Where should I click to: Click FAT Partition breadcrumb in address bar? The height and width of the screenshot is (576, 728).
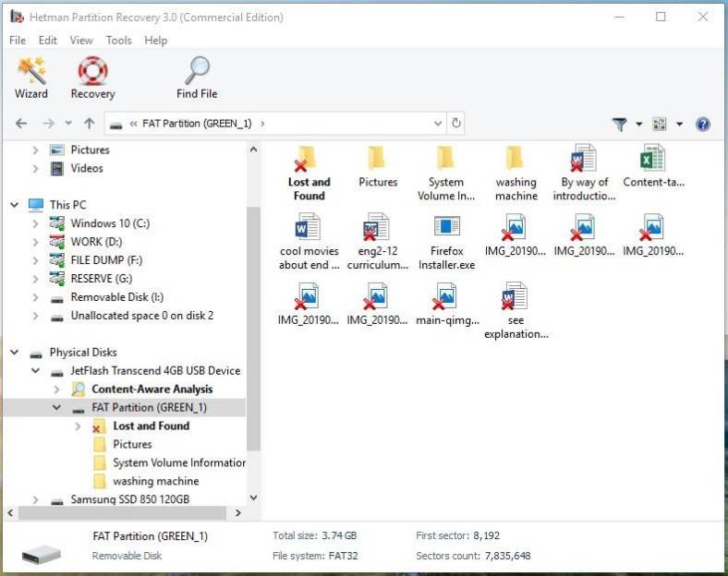[197, 124]
